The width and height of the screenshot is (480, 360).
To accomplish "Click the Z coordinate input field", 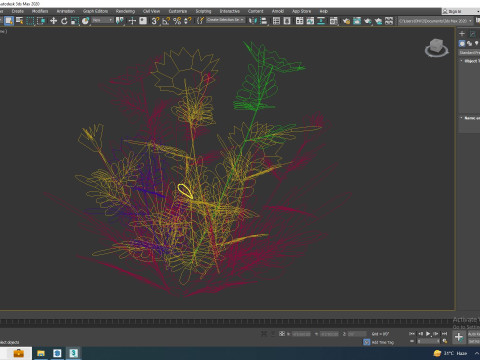I will (357, 334).
